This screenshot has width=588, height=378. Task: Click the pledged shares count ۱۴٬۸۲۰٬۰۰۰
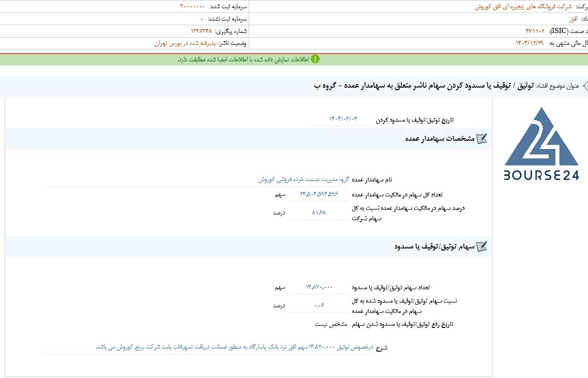[319, 287]
